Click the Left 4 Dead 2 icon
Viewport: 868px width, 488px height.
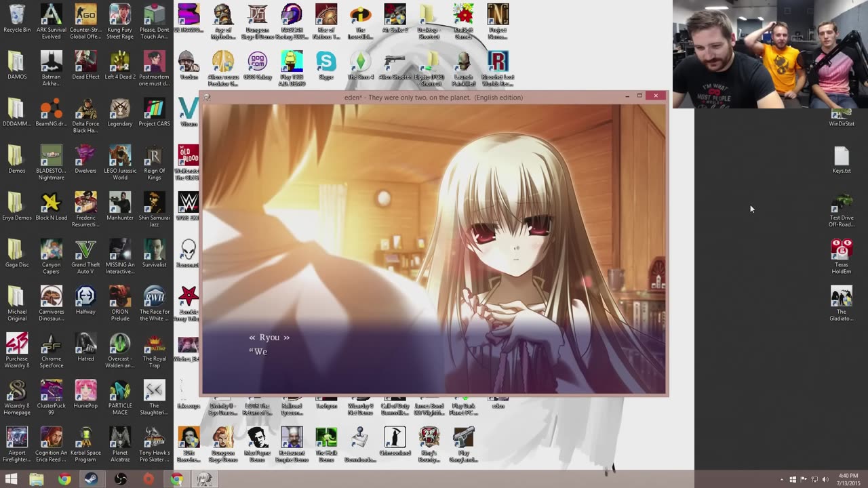120,66
